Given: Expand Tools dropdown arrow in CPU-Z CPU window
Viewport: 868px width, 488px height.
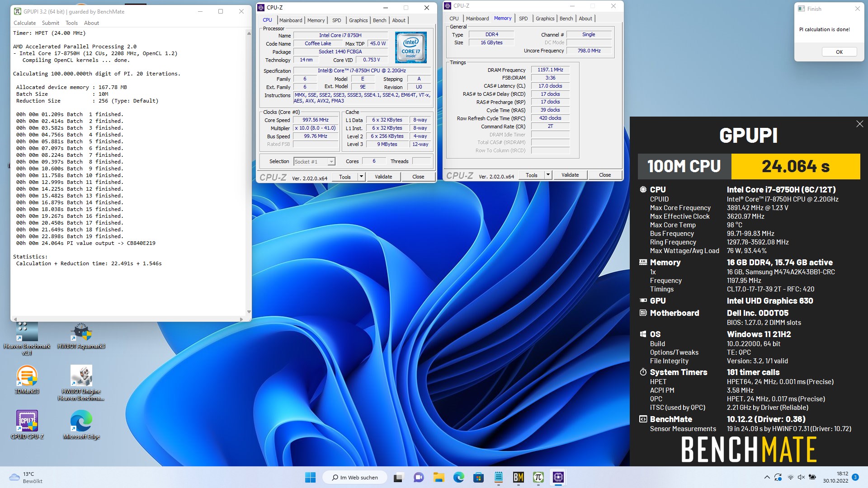Looking at the screenshot, I should (361, 177).
